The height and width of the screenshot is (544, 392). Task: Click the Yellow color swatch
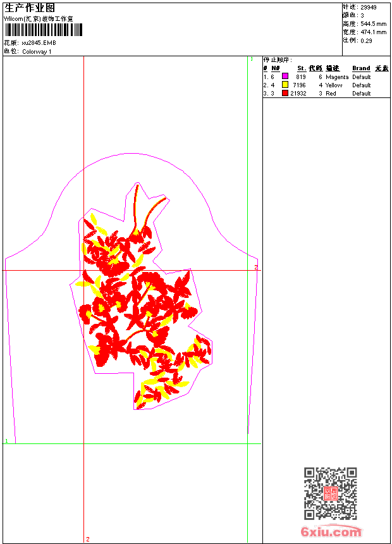(285, 84)
